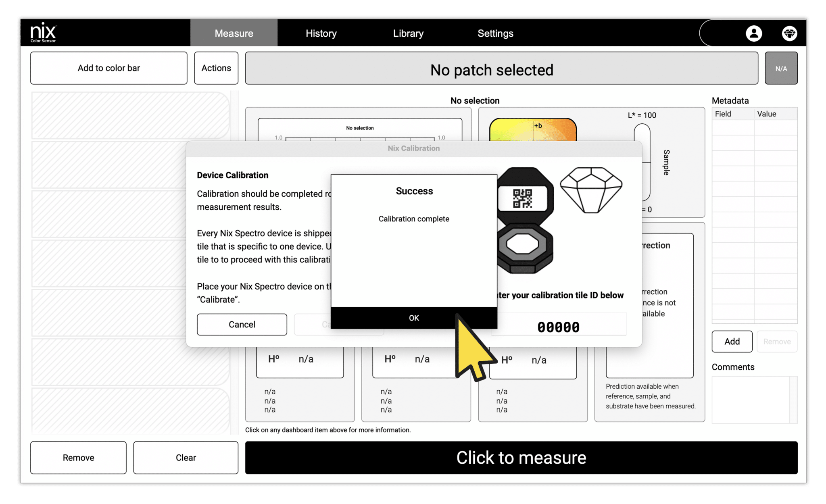Switch to the History tab
Image resolution: width=826 pixels, height=504 pixels.
click(x=321, y=33)
